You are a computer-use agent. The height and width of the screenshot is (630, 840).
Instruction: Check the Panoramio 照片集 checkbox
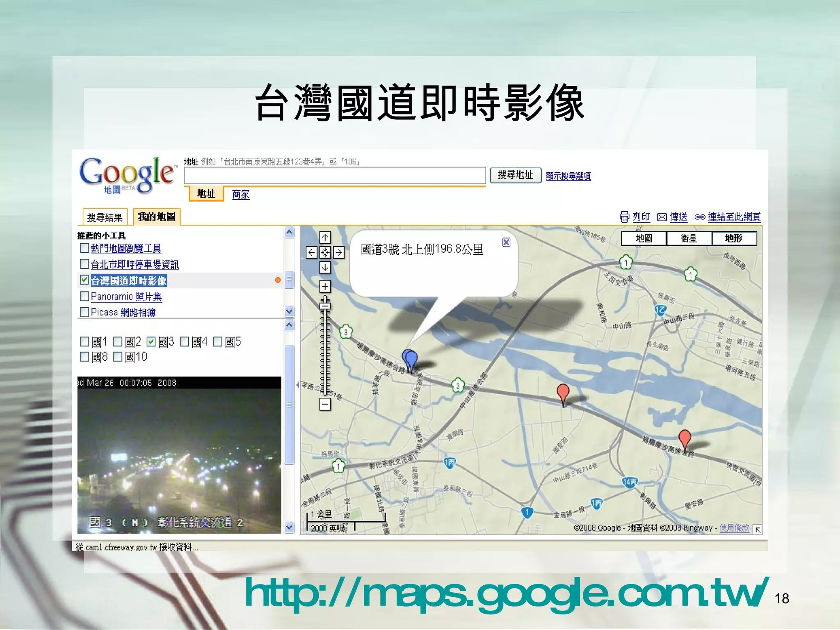pos(84,296)
